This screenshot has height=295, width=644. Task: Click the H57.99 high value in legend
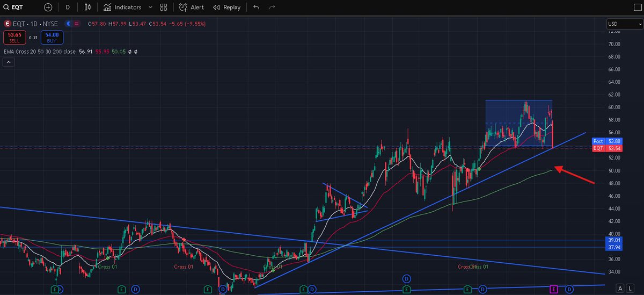[x=116, y=24]
